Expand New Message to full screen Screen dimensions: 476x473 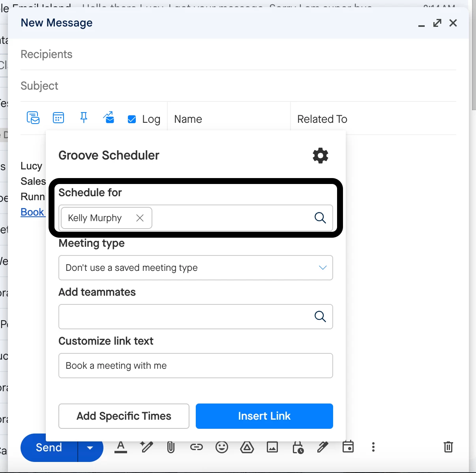437,23
